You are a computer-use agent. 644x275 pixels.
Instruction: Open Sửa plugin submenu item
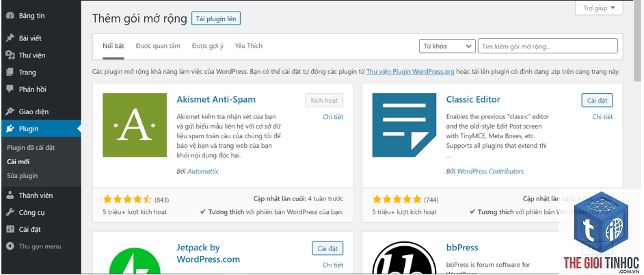(22, 176)
